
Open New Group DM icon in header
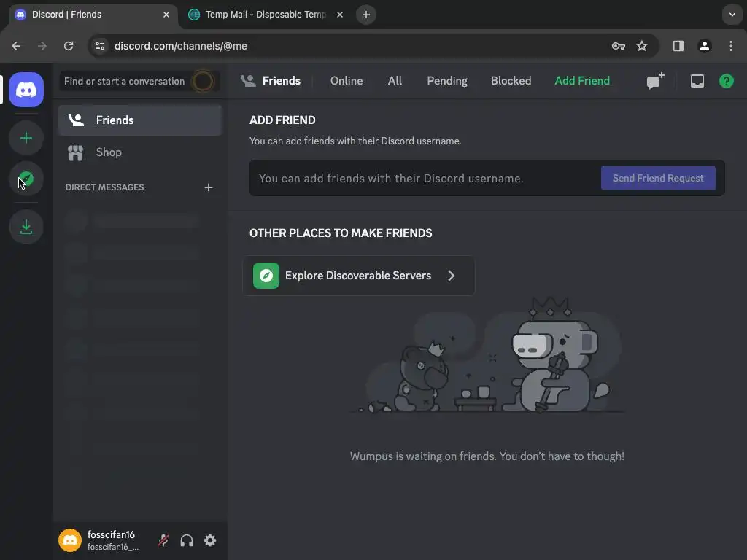(655, 81)
